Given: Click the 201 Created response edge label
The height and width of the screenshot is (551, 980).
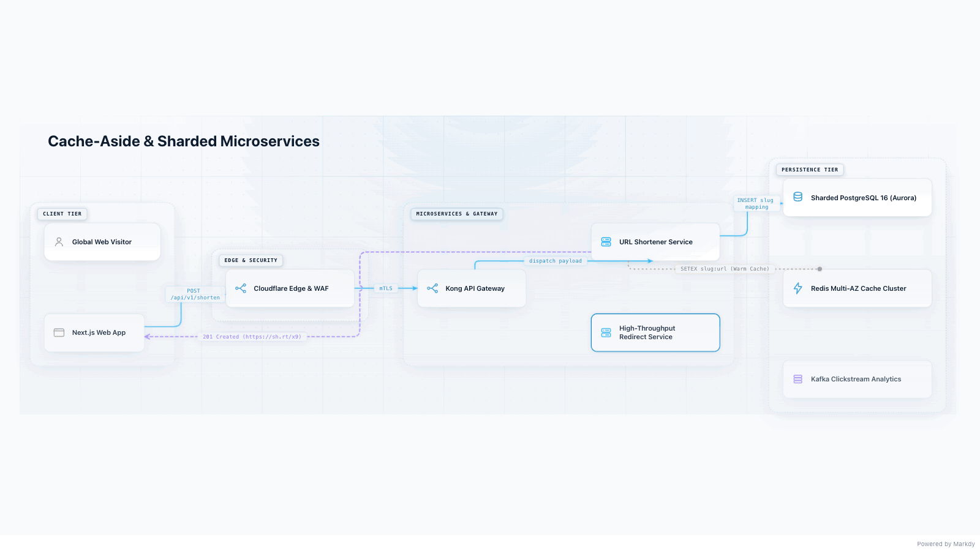Looking at the screenshot, I should pos(252,337).
